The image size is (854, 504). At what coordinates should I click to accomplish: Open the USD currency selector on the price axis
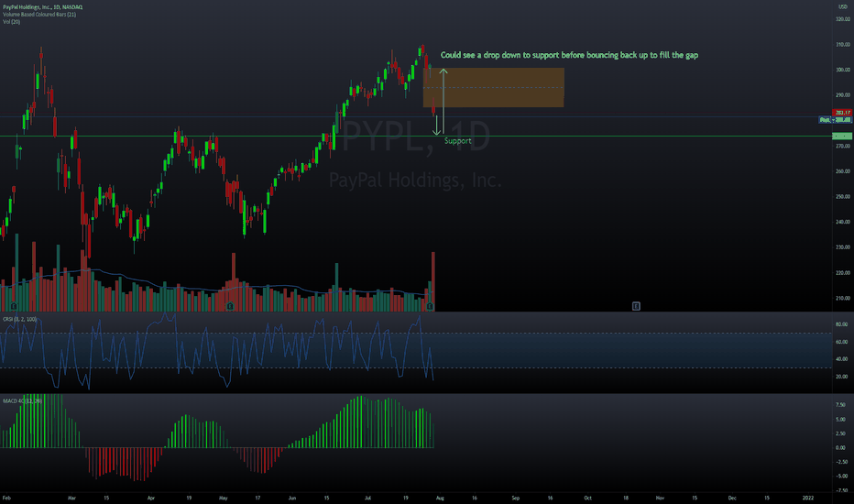pyautogui.click(x=843, y=7)
